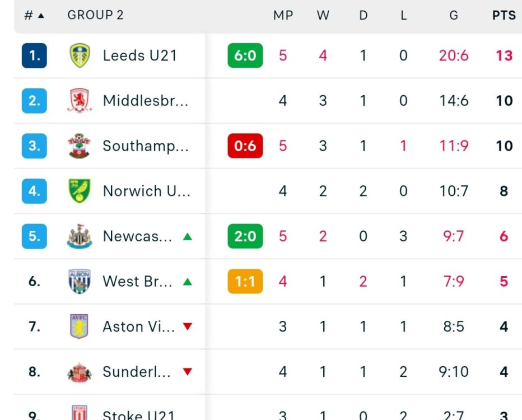The height and width of the screenshot is (420, 522).
Task: Open the red 0:6 live score badge
Action: tap(245, 146)
